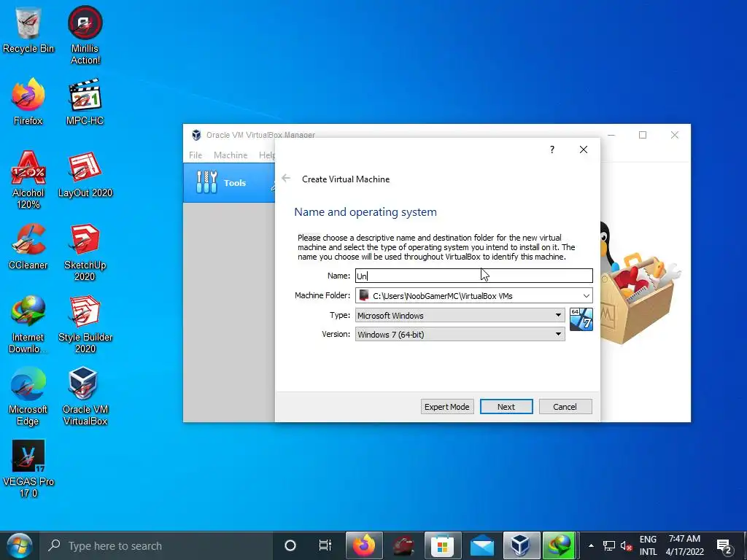Open the Type dropdown showing Microsoft Windows

(x=460, y=315)
